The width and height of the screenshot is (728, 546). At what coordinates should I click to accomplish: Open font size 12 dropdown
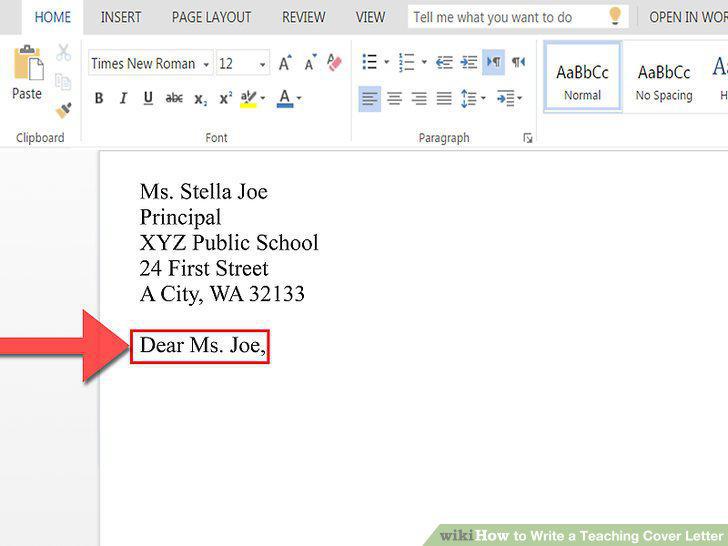262,64
